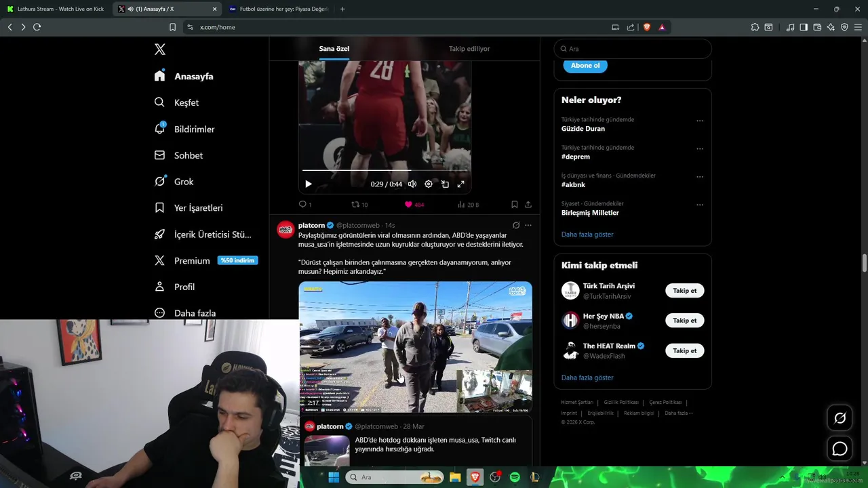
Task: Follow The HEAT Realm
Action: [x=685, y=350]
